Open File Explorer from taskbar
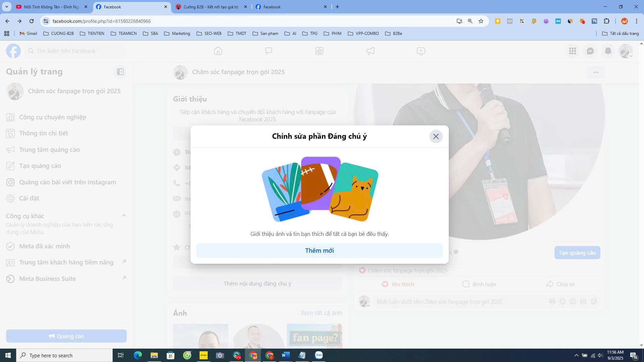The image size is (644, 362). [154, 355]
